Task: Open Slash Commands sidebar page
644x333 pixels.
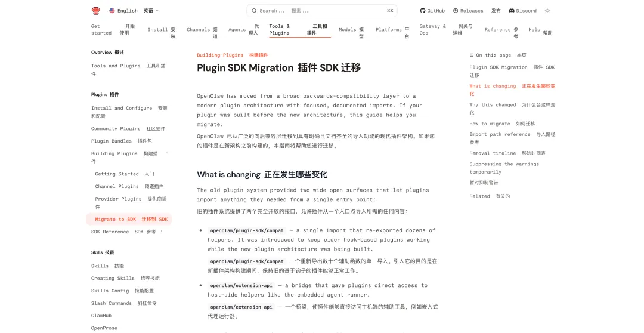Action: (x=123, y=303)
